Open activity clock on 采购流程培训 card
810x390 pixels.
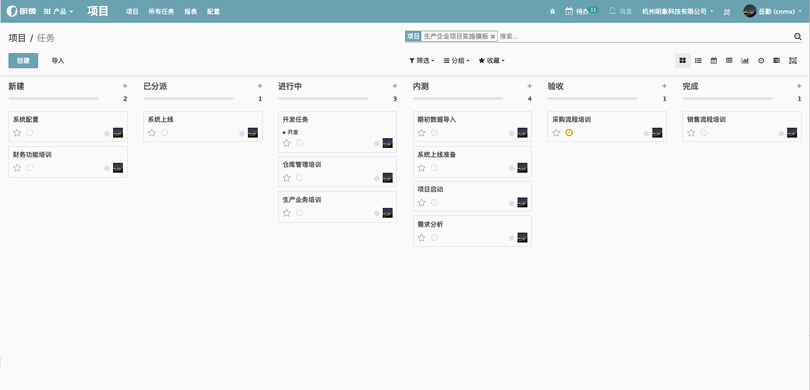(569, 133)
